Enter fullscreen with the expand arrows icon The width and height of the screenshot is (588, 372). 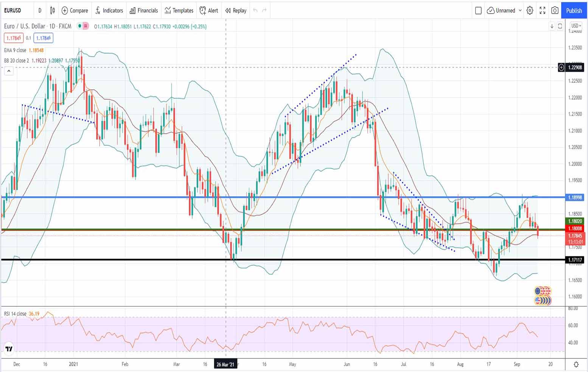point(542,11)
